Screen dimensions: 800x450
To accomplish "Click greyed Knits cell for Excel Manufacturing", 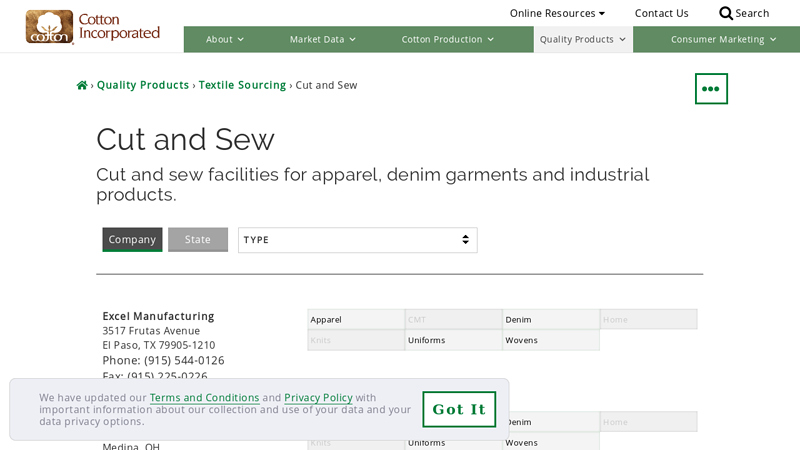I will pyautogui.click(x=356, y=340).
